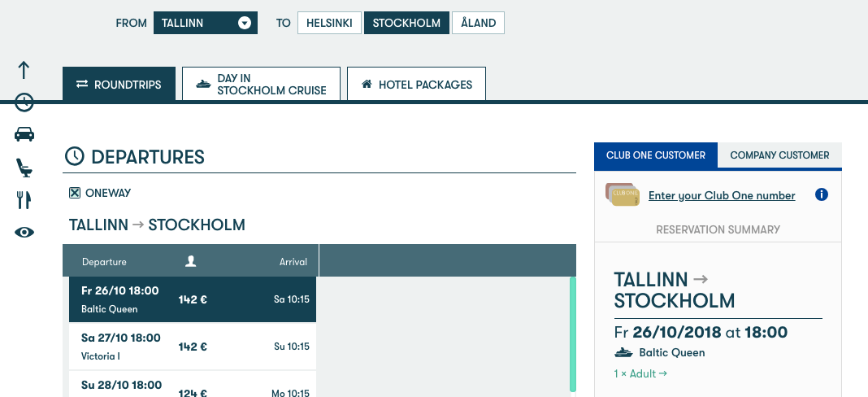Click the eye icon in left sidebar

[24, 233]
